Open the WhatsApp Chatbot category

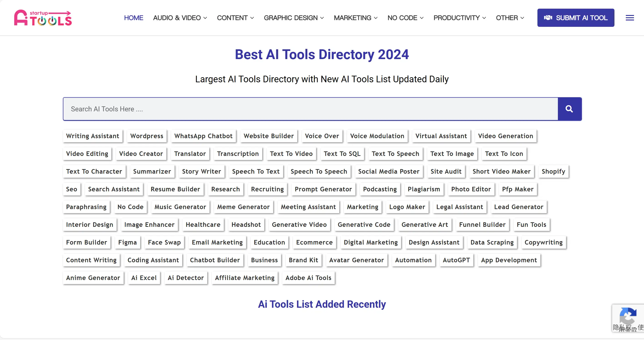pos(204,136)
